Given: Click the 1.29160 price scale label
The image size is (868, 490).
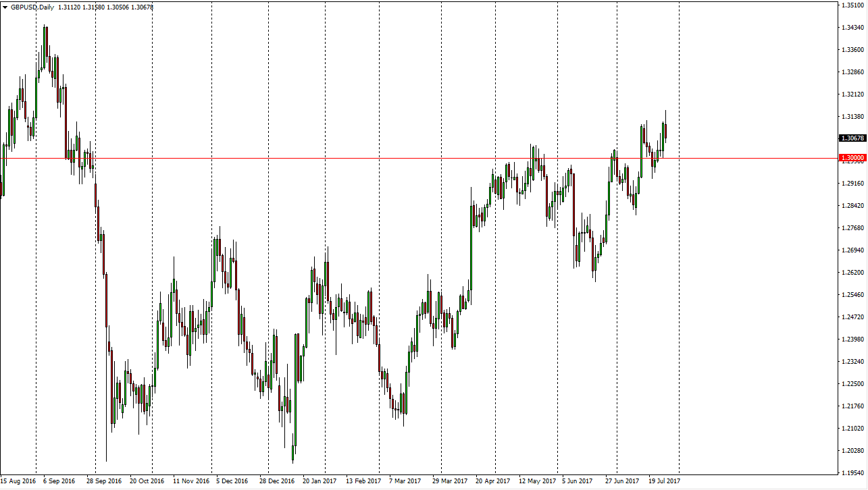Looking at the screenshot, I should [853, 184].
